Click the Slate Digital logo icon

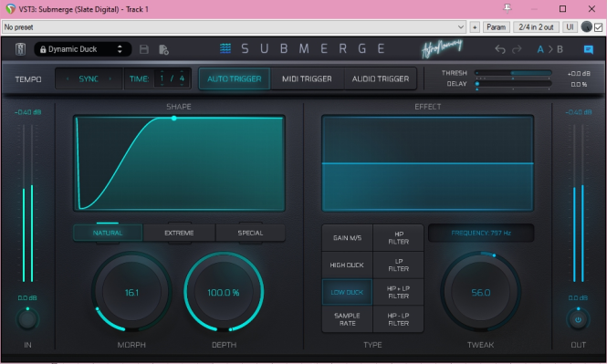click(20, 49)
